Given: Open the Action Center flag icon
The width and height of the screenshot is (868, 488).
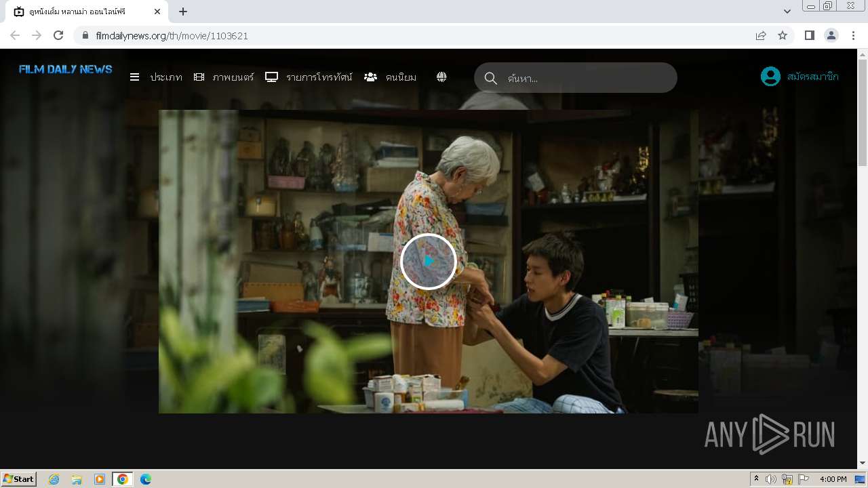Looking at the screenshot, I should point(804,479).
